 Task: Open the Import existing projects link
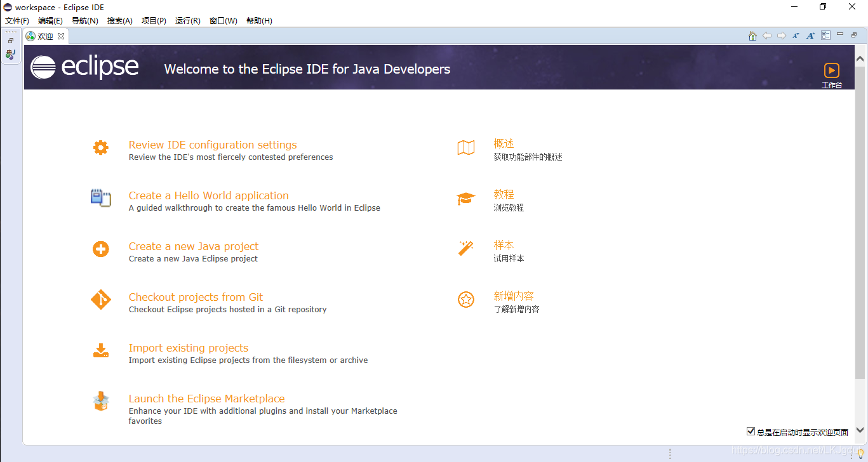point(189,348)
